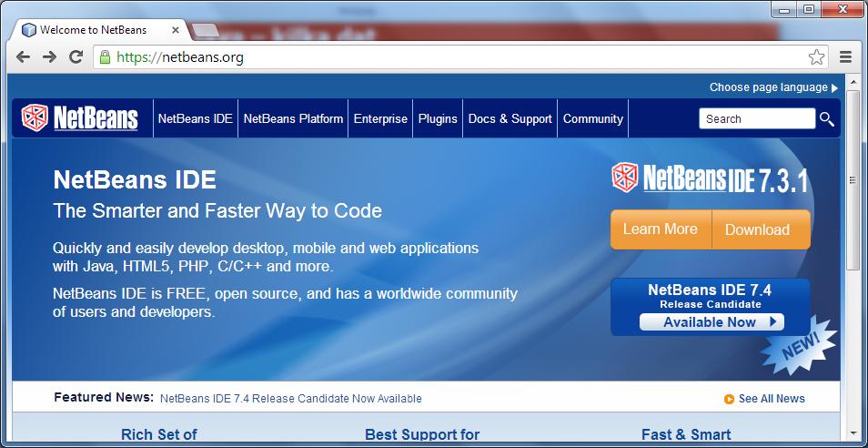Screen dimensions: 868x448
Task: Click the Rich Set of heading link
Action: [x=159, y=434]
